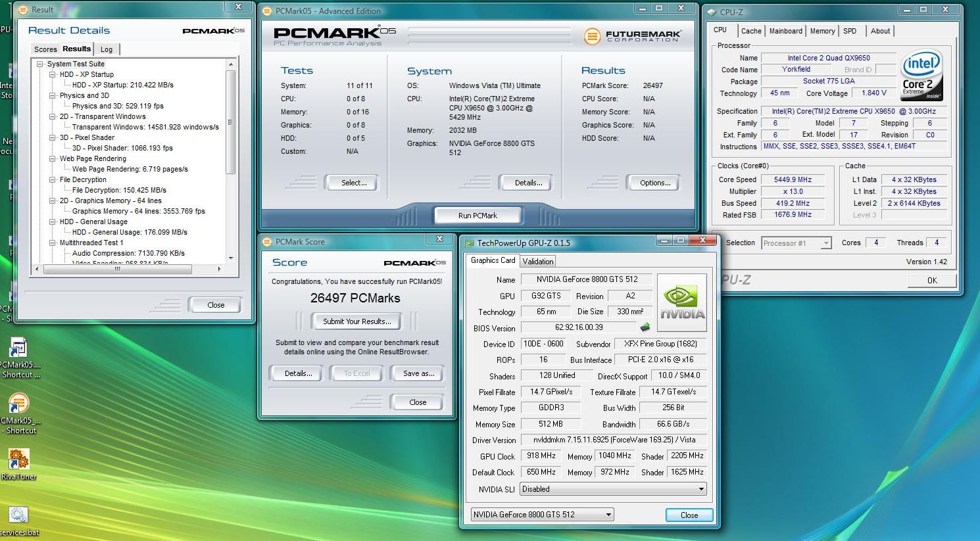980x541 pixels.
Task: Click the Options... button
Action: pos(655,183)
